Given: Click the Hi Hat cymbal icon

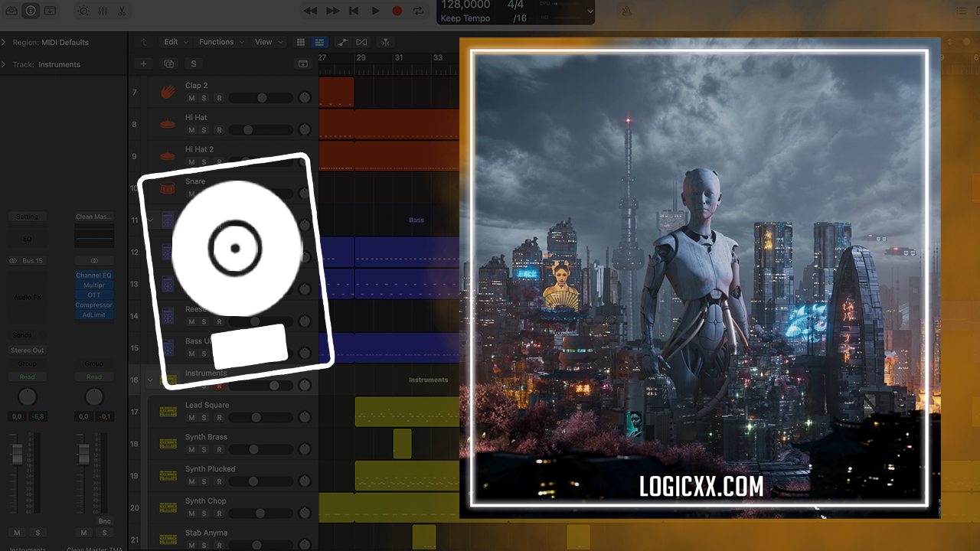Looking at the screenshot, I should (x=168, y=124).
